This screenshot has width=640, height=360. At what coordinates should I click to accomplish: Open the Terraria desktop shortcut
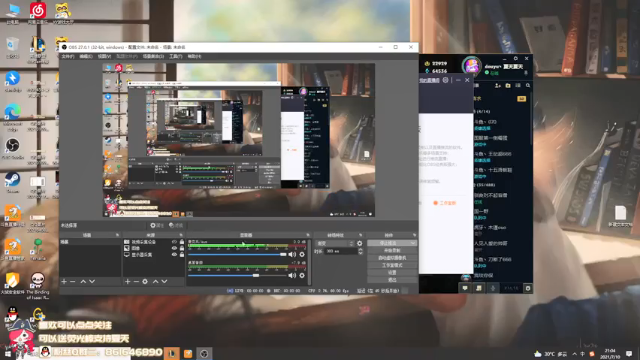point(38,250)
